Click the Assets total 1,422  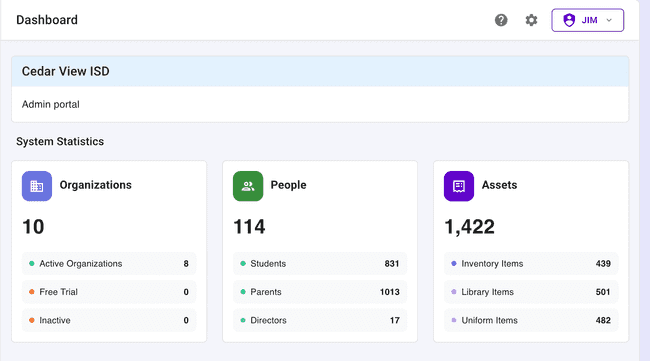470,227
